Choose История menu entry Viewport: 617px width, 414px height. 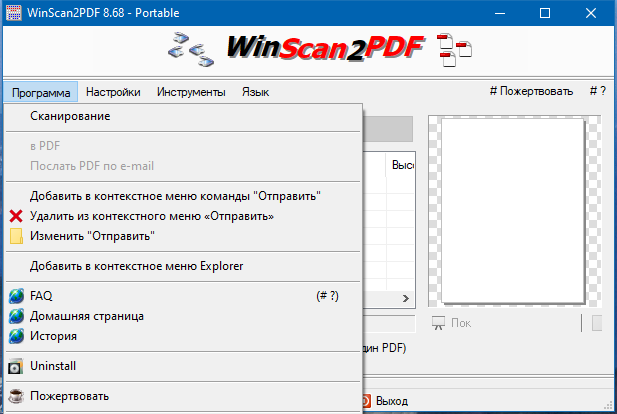(x=184, y=336)
